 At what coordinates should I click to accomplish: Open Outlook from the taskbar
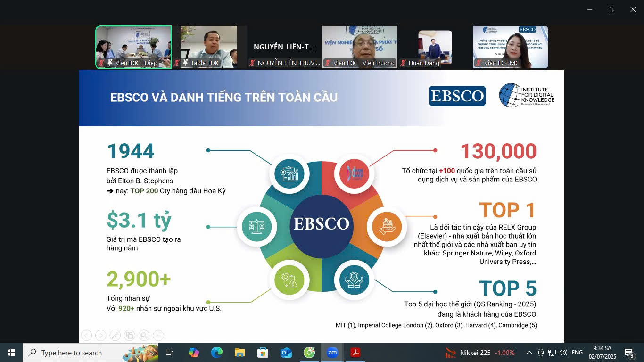click(x=286, y=353)
